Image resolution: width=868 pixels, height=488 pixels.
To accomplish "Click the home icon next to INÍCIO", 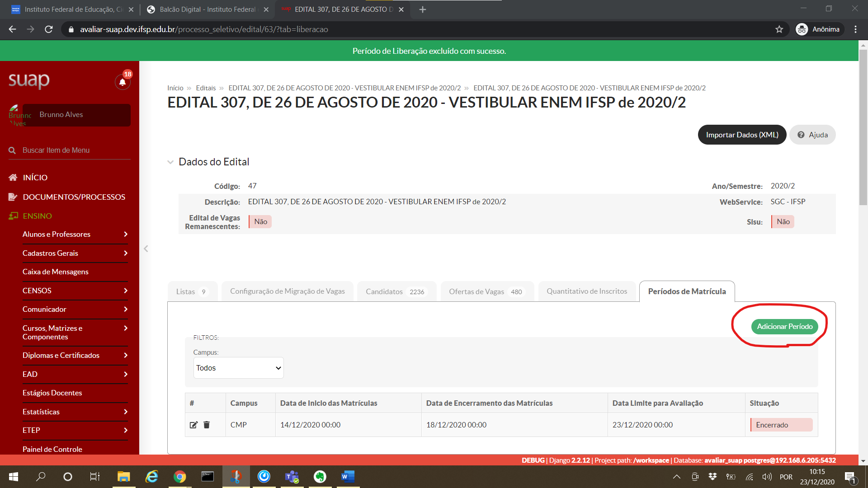I will click(x=13, y=178).
